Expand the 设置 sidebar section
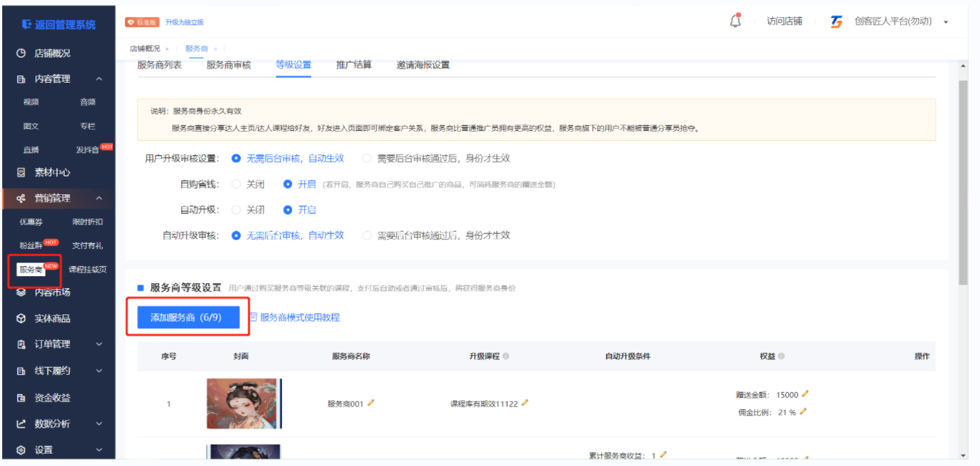This screenshot has width=980, height=466. click(x=99, y=450)
